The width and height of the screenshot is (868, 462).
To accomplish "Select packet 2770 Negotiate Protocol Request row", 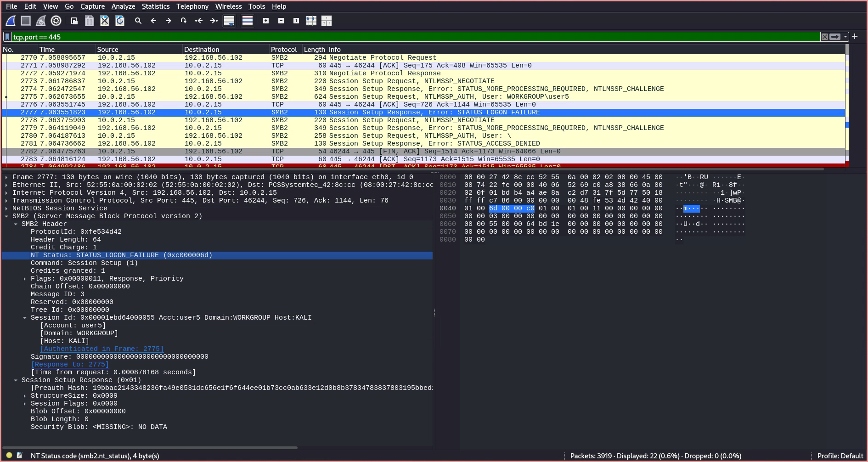I will (423, 57).
